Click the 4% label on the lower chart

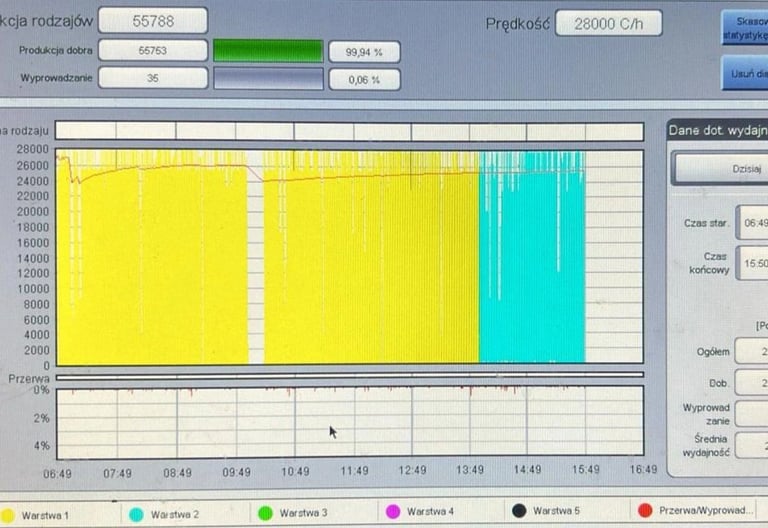(42, 446)
